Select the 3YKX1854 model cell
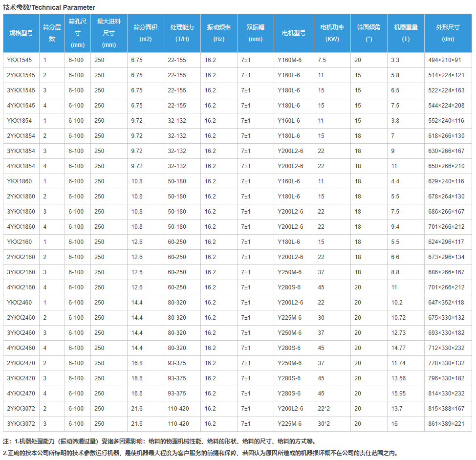Screen dimensions: 476x460 coord(21,151)
